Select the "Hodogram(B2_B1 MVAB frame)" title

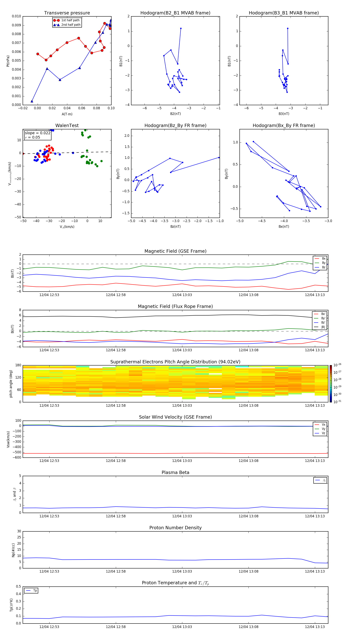coord(175,13)
